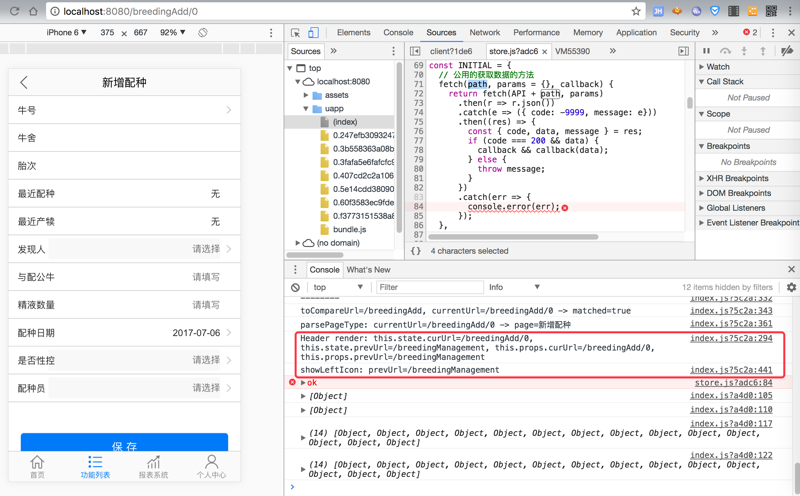The image size is (800, 496).
Task: Step over next function call icon
Action: coord(725,51)
